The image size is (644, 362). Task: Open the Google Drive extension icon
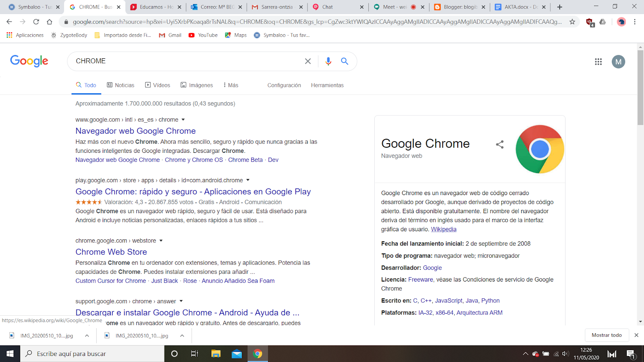pos(603,22)
